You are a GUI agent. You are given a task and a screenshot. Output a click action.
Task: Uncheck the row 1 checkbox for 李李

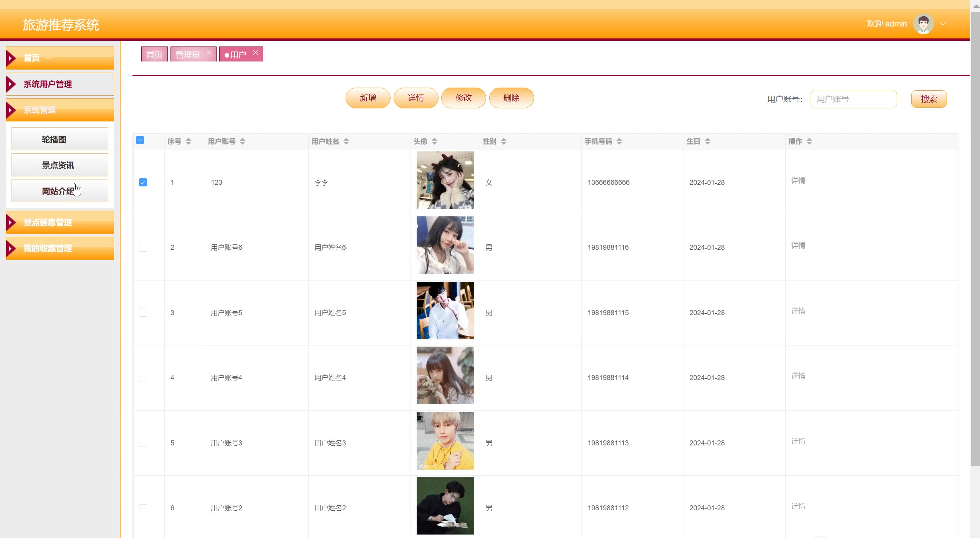(x=143, y=182)
